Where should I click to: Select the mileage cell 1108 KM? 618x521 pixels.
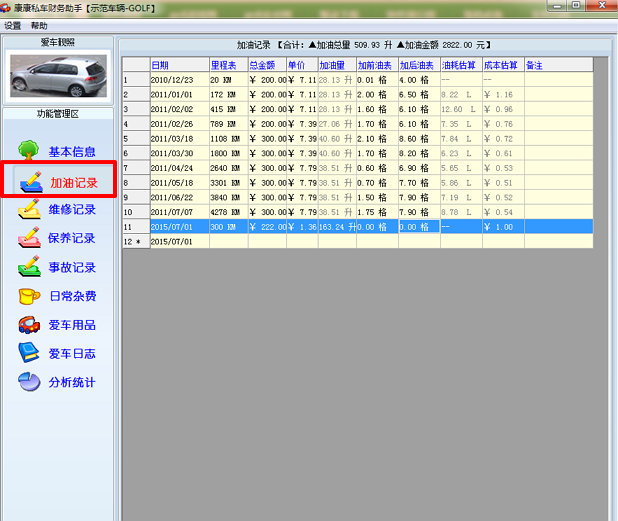[x=229, y=139]
